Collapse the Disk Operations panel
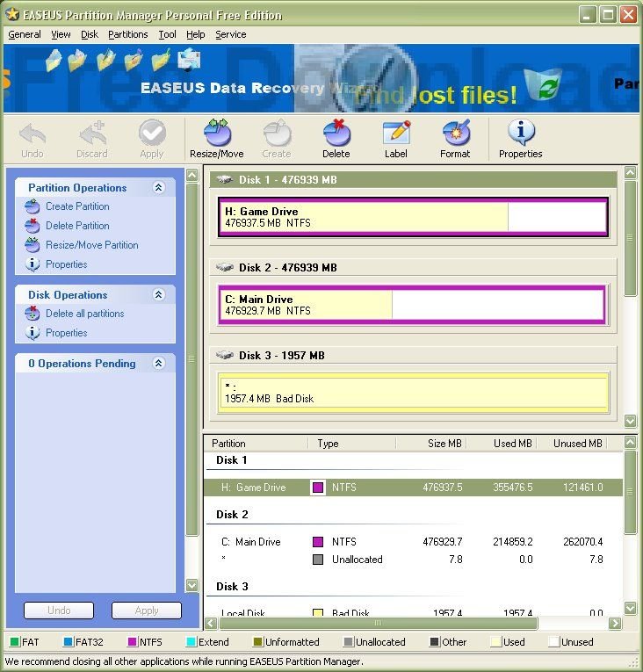Screen dimensions: 643x672 pyautogui.click(x=159, y=295)
